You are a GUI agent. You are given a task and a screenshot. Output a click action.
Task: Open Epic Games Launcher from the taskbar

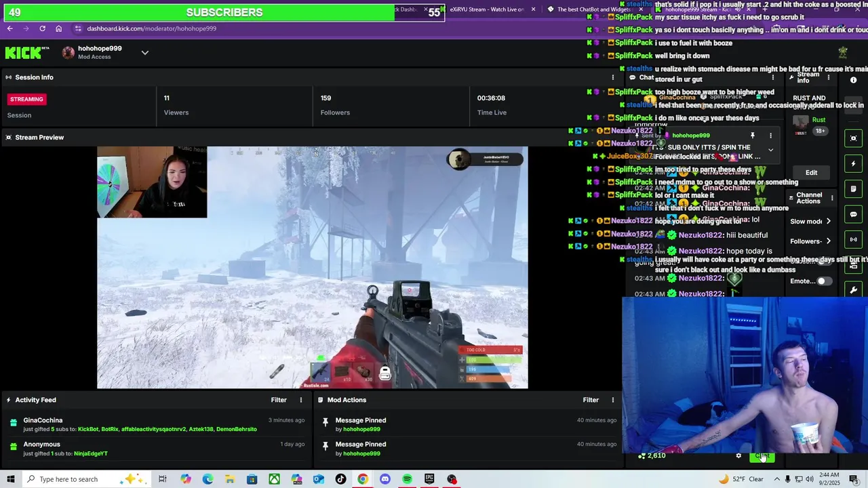pyautogui.click(x=429, y=479)
